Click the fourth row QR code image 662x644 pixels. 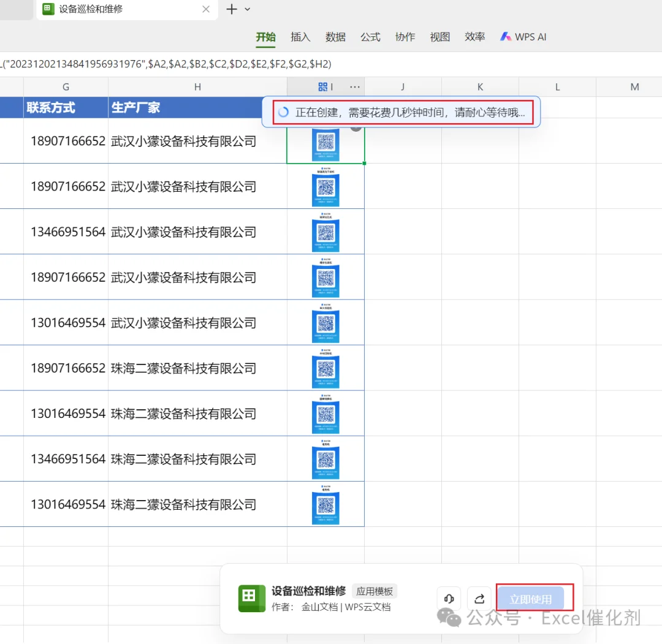pos(325,278)
